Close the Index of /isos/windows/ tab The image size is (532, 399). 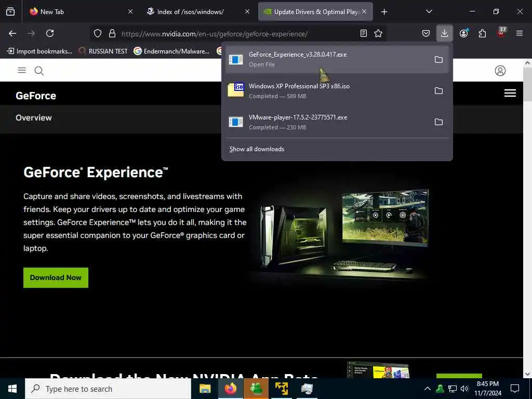(x=247, y=11)
